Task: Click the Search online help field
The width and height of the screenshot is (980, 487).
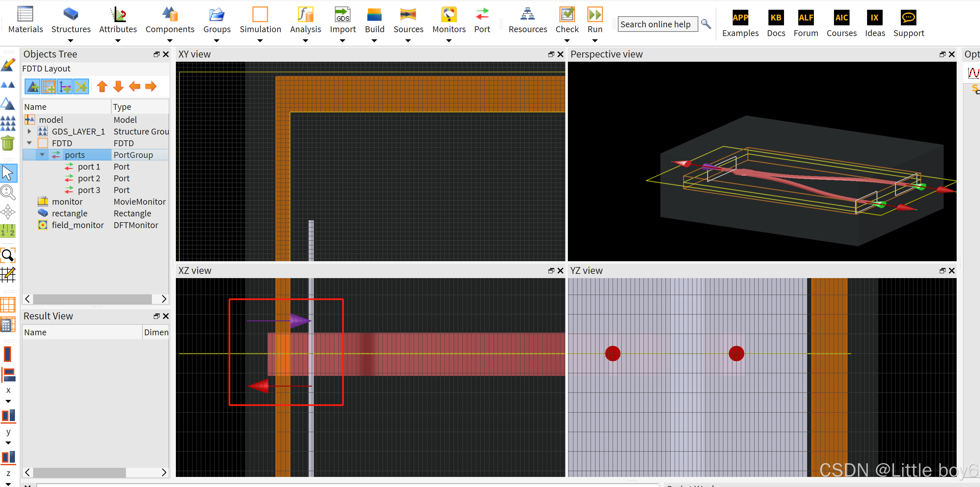Action: pyautogui.click(x=657, y=24)
